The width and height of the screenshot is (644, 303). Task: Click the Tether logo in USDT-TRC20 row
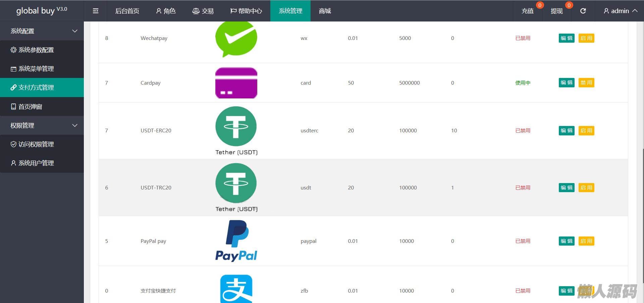pyautogui.click(x=236, y=187)
